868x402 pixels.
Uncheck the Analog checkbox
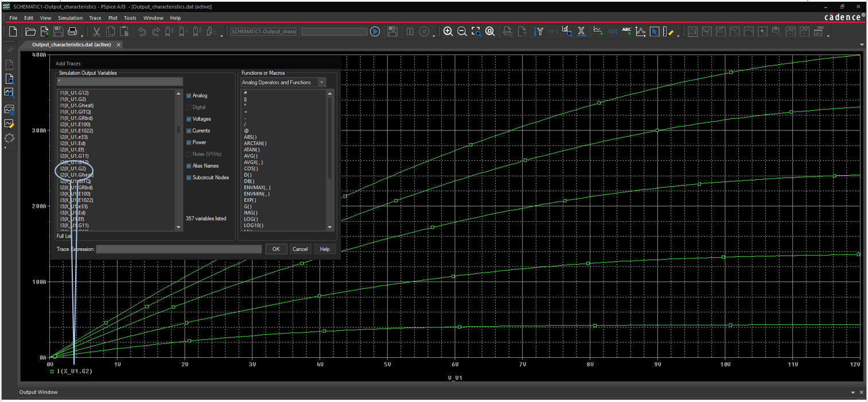[189, 96]
